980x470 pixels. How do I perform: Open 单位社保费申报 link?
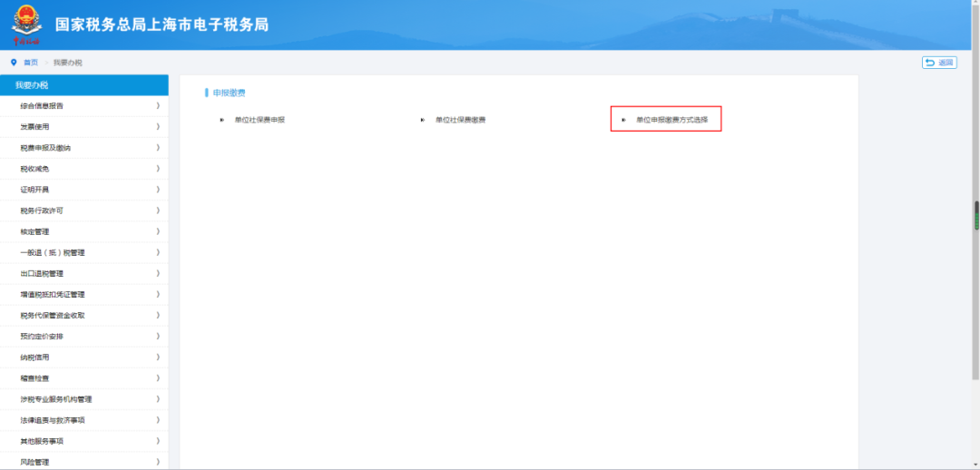point(260,120)
